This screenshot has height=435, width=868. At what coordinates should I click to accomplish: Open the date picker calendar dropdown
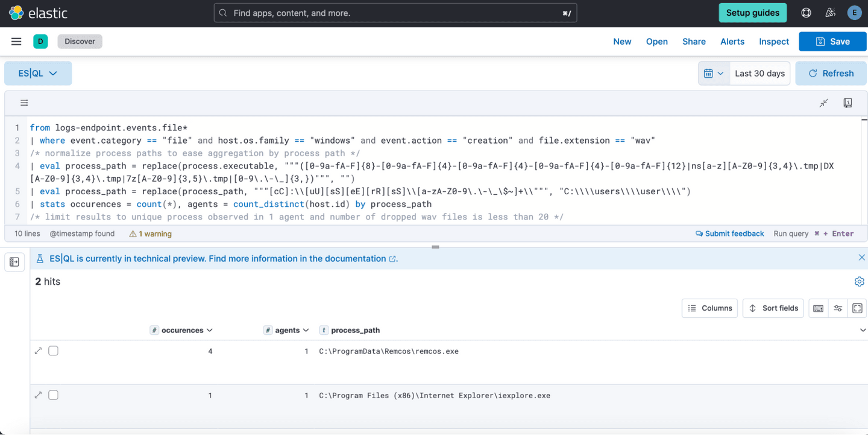pyautogui.click(x=714, y=73)
